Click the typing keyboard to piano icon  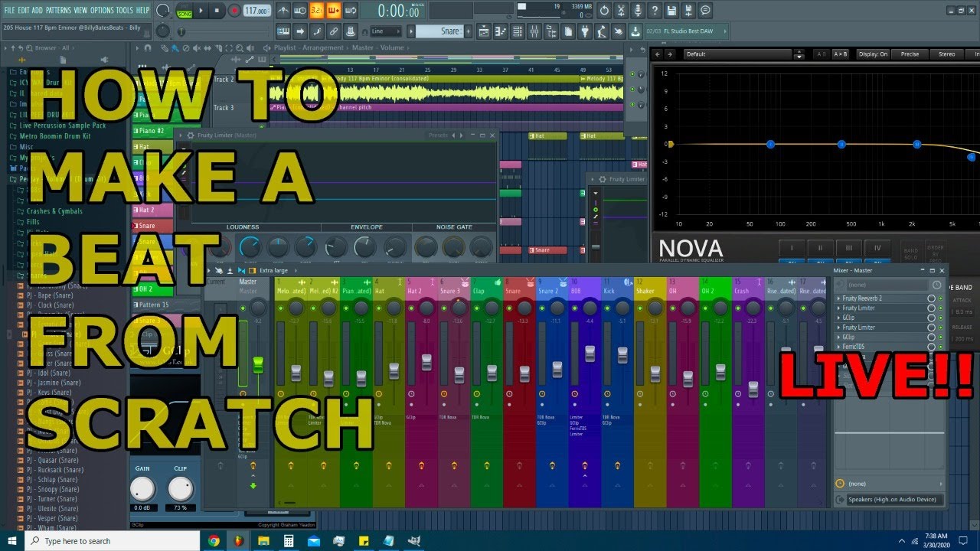[283, 31]
